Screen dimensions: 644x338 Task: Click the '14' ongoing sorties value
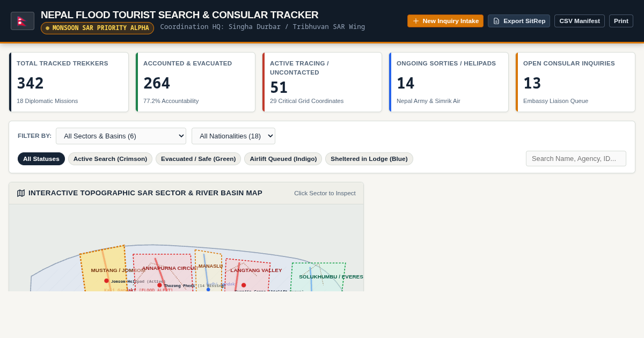406,83
